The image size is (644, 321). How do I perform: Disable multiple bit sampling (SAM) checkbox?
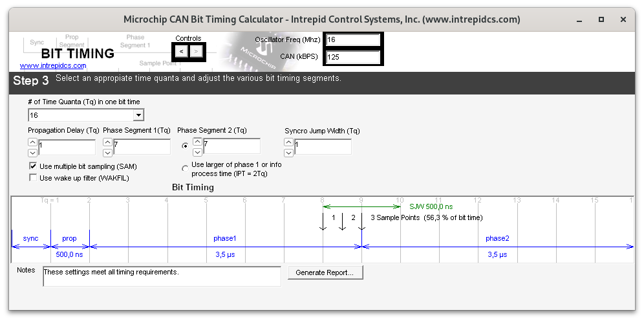(34, 166)
